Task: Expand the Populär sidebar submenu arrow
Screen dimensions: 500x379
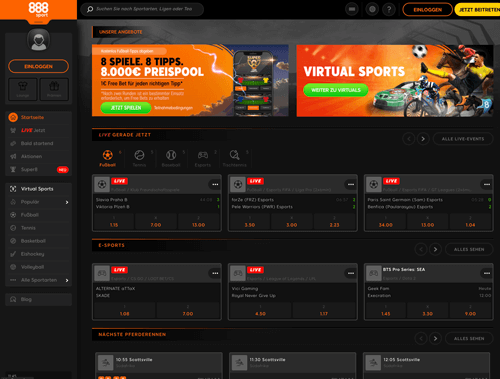Action: pyautogui.click(x=67, y=202)
